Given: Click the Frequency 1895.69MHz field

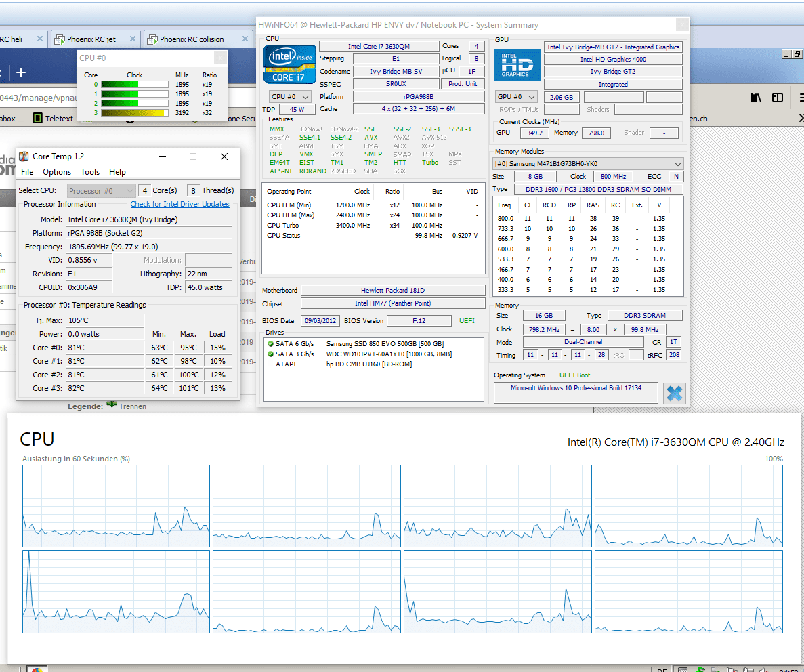Looking at the screenshot, I should (x=149, y=246).
